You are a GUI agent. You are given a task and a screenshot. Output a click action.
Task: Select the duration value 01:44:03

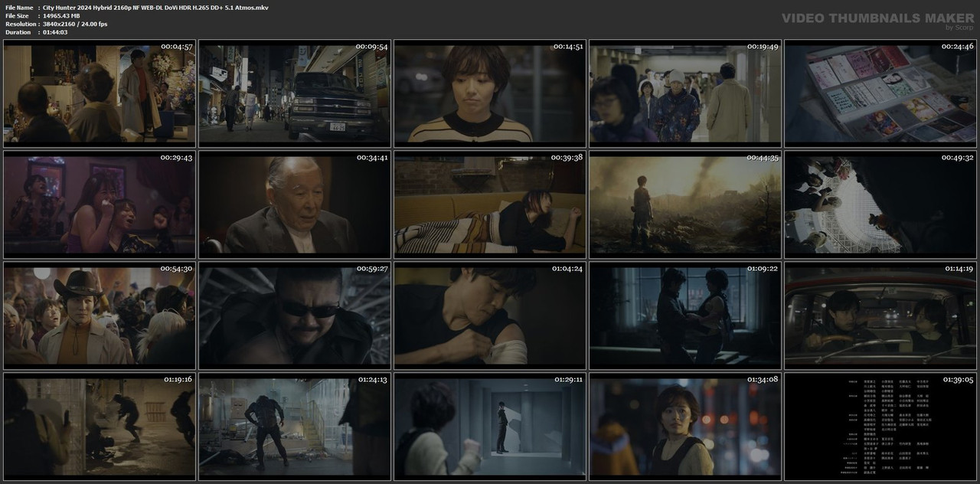[55, 32]
